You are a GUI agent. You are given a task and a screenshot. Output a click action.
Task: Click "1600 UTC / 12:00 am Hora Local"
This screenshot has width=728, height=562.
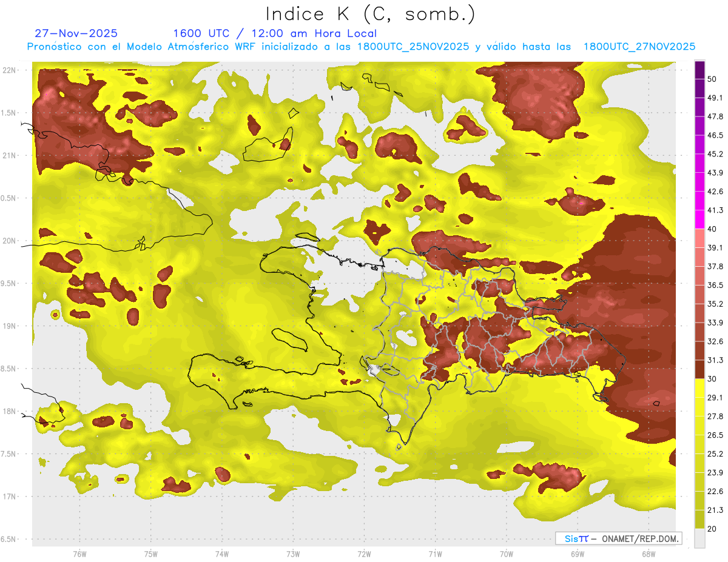(275, 33)
